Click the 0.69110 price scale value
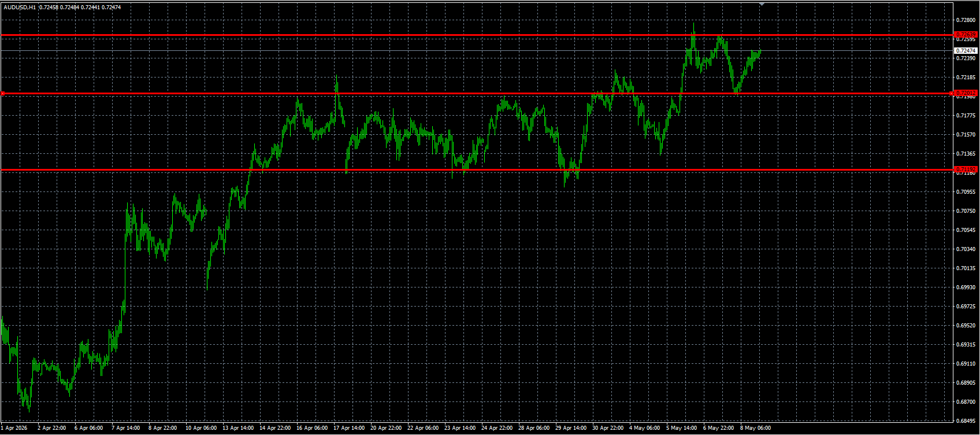 [x=966, y=364]
